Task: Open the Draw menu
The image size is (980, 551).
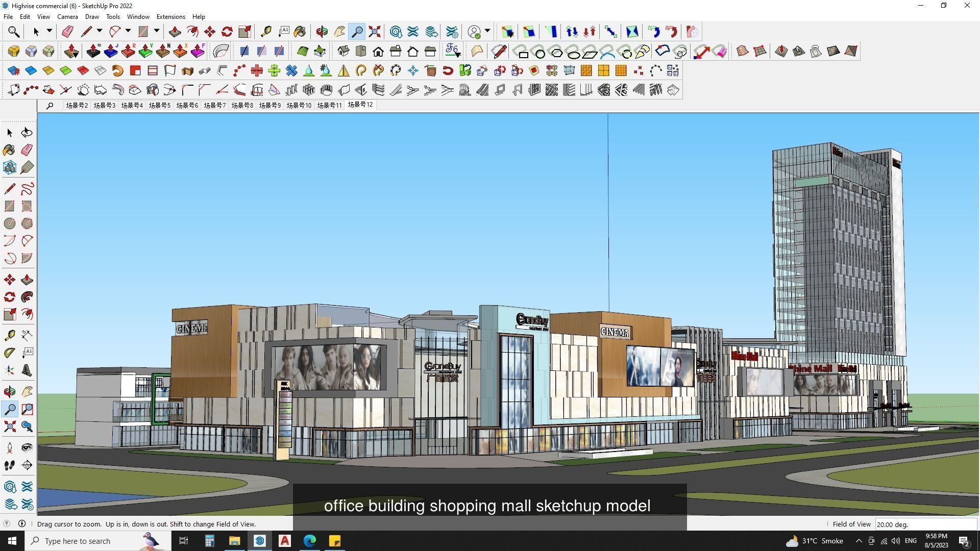Action: tap(92, 16)
